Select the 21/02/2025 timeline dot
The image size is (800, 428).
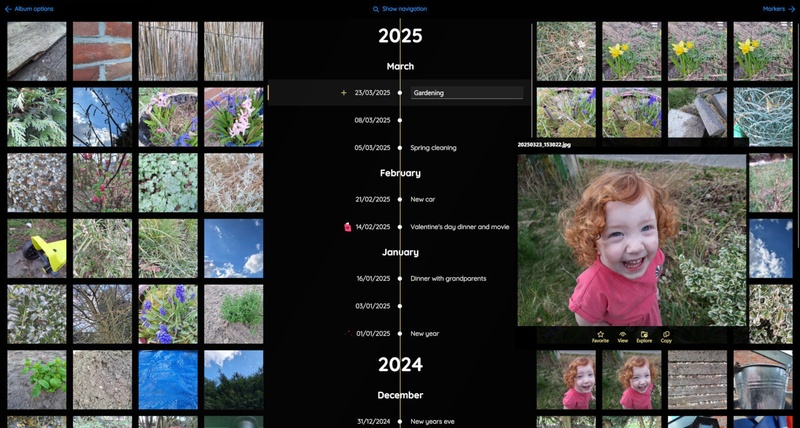399,199
